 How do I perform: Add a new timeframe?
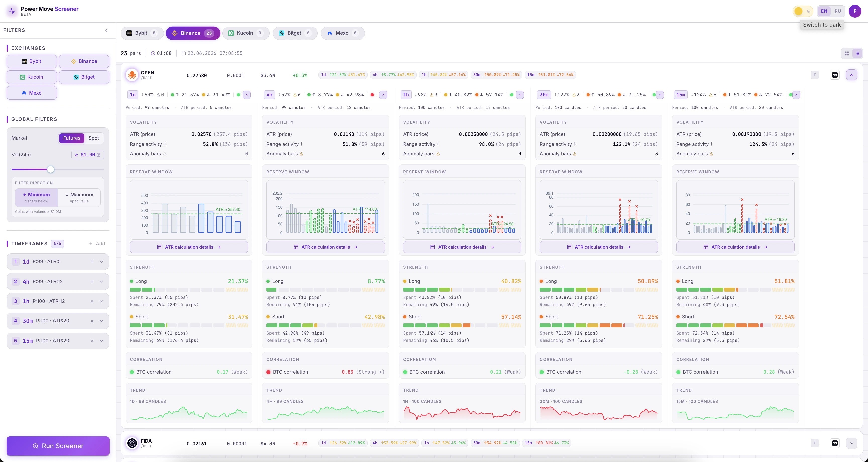pyautogui.click(x=97, y=244)
